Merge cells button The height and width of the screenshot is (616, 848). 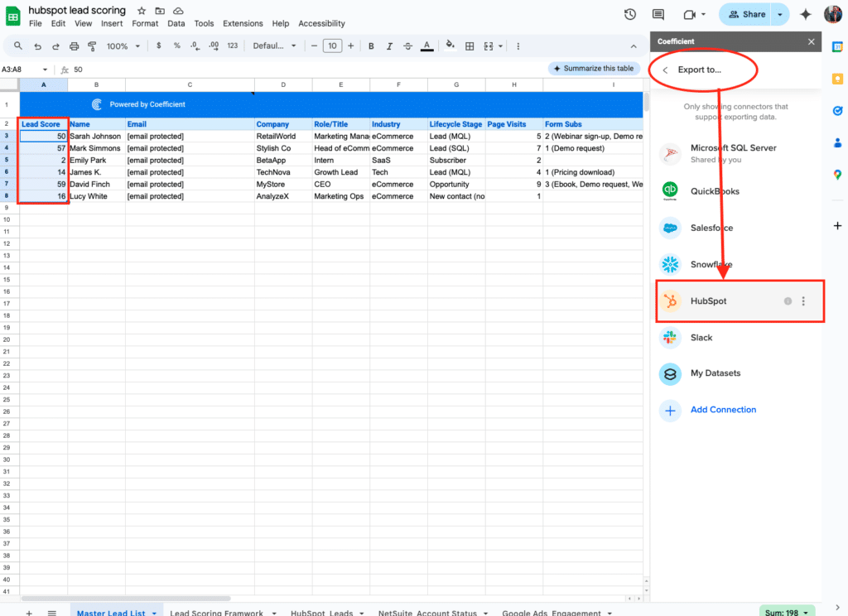click(x=489, y=46)
